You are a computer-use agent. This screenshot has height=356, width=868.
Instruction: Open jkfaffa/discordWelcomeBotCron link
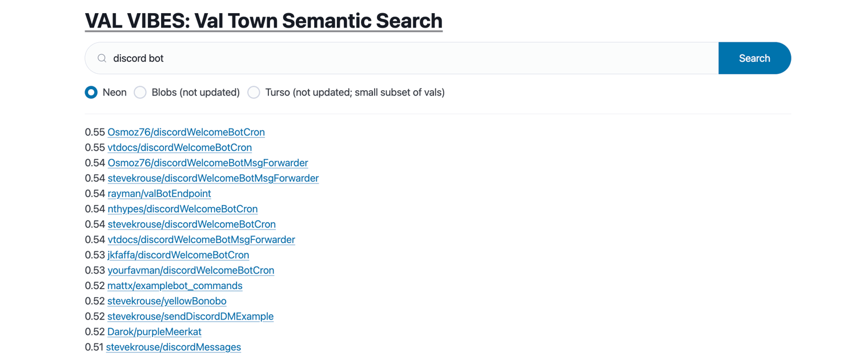pyautogui.click(x=178, y=255)
